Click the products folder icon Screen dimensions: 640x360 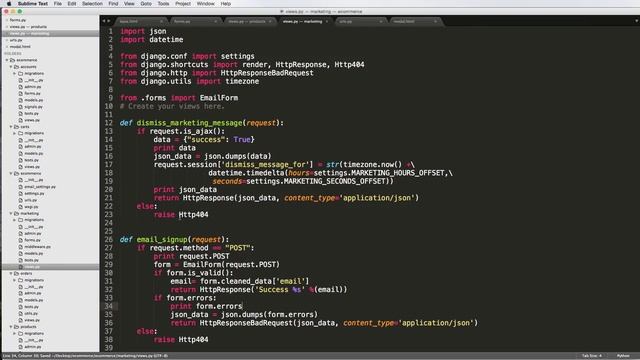point(16,327)
